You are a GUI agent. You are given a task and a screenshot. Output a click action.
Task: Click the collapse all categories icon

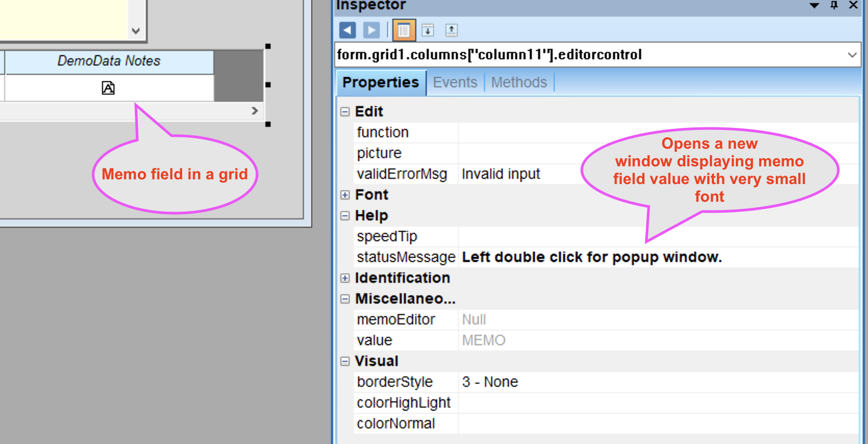pos(451,30)
